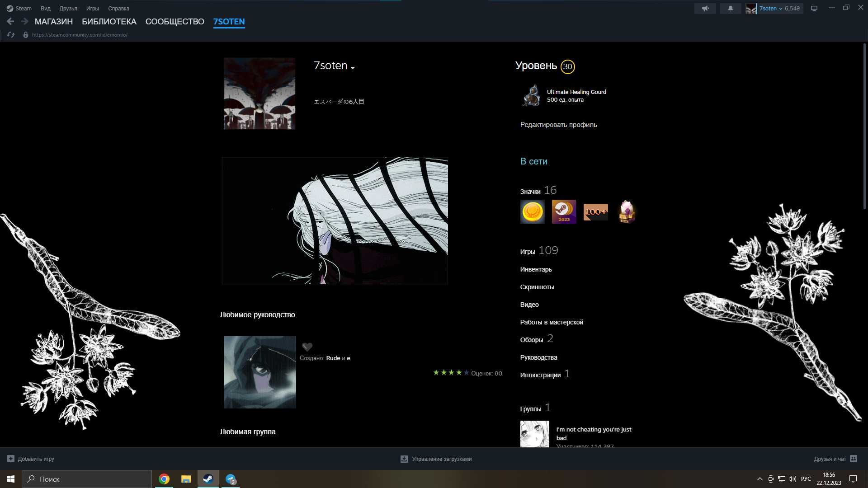Open the Игры 109 link

539,250
